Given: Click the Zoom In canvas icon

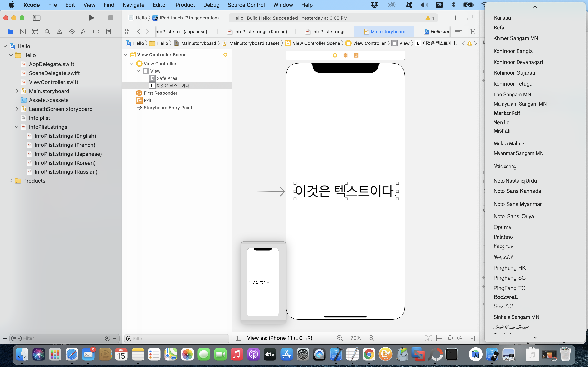Looking at the screenshot, I should coord(371,338).
